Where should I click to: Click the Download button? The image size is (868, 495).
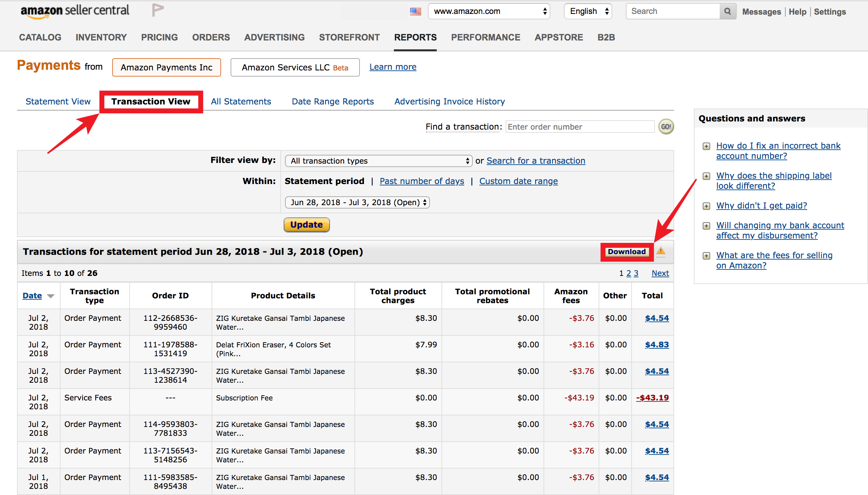pyautogui.click(x=627, y=252)
